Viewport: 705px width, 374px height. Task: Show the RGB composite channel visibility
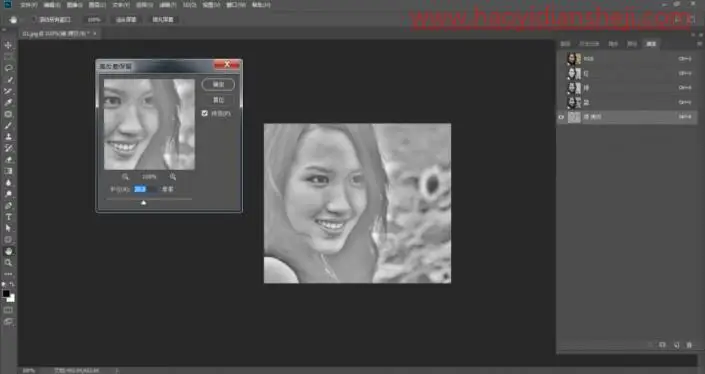[x=561, y=59]
